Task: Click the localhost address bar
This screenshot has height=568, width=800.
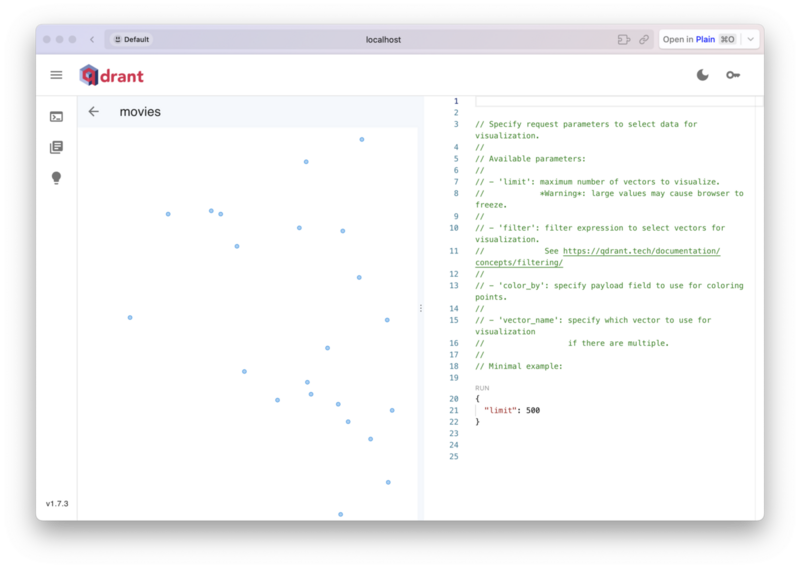Action: point(383,39)
